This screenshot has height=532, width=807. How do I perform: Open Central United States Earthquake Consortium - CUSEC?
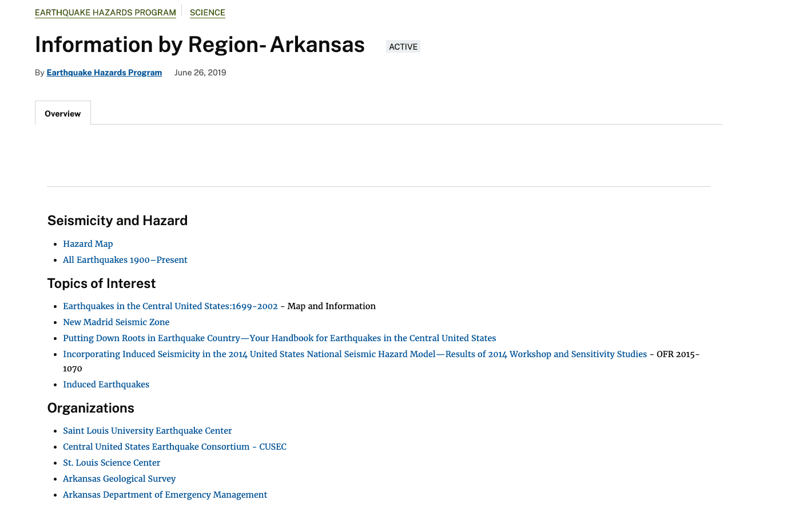[x=174, y=447]
